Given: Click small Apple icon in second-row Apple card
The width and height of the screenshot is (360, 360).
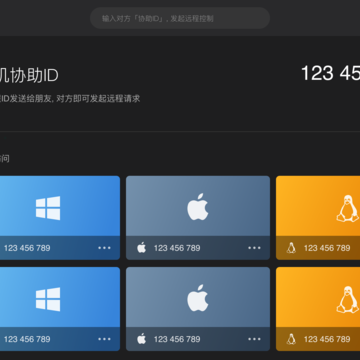Looking at the screenshot, I should pos(142,339).
